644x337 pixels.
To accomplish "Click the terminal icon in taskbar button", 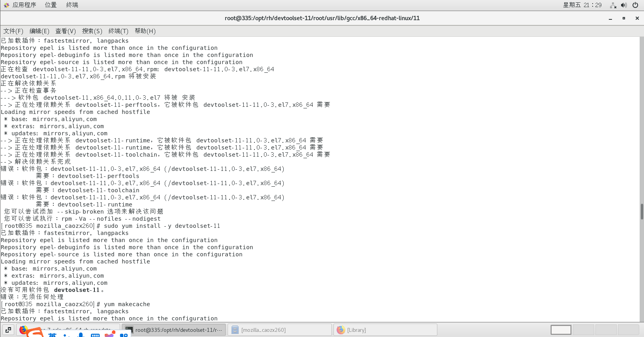I will click(129, 330).
